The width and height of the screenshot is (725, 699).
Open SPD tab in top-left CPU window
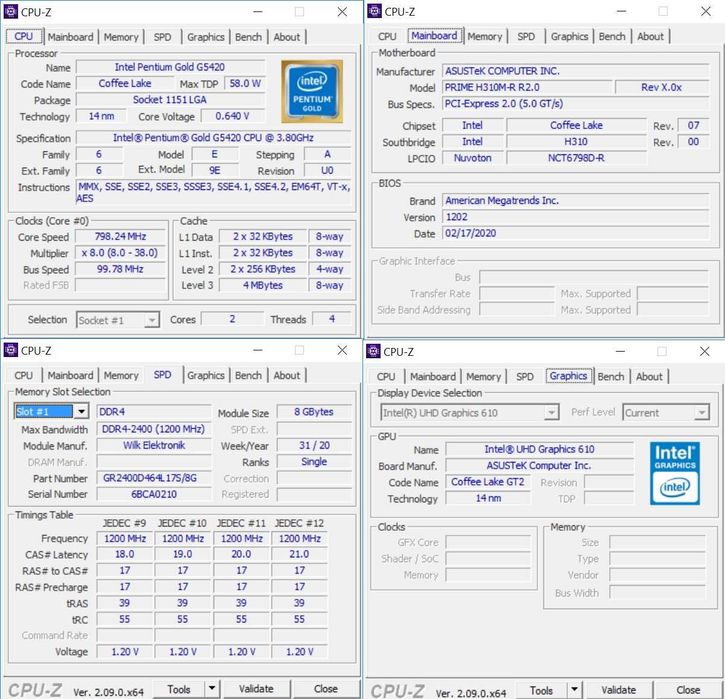(x=162, y=37)
